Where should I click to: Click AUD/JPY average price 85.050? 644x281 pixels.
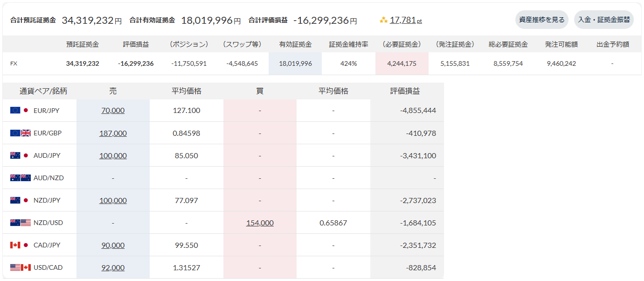point(187,155)
